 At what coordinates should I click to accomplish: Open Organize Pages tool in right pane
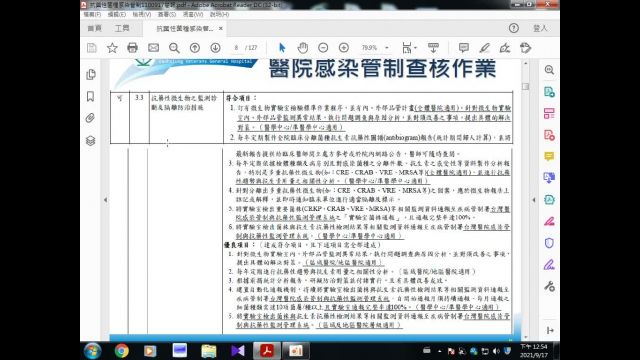pyautogui.click(x=549, y=113)
